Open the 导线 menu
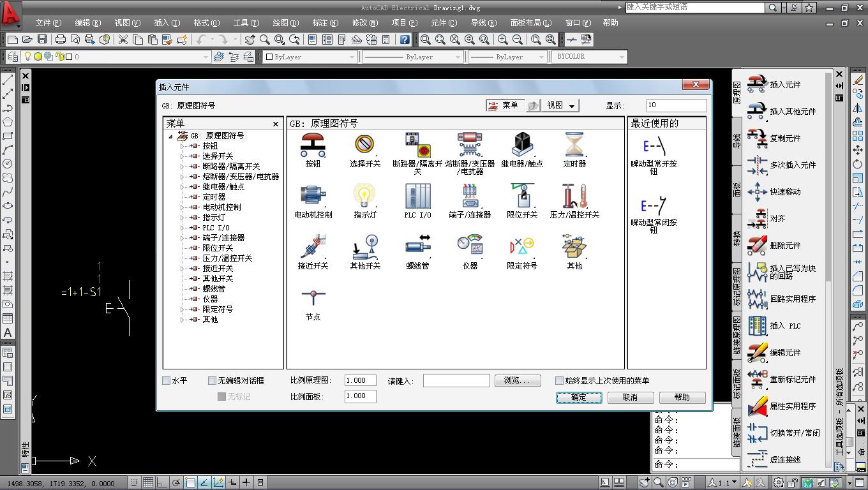The image size is (868, 490). tap(483, 22)
